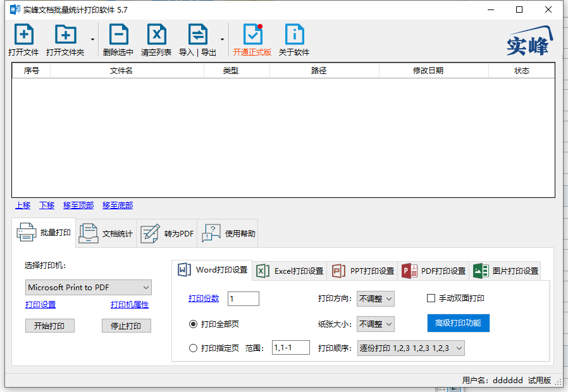Image resolution: width=568 pixels, height=392 pixels.
Task: Click the PDF icon on PDF打印设置 tab
Action: [x=409, y=271]
